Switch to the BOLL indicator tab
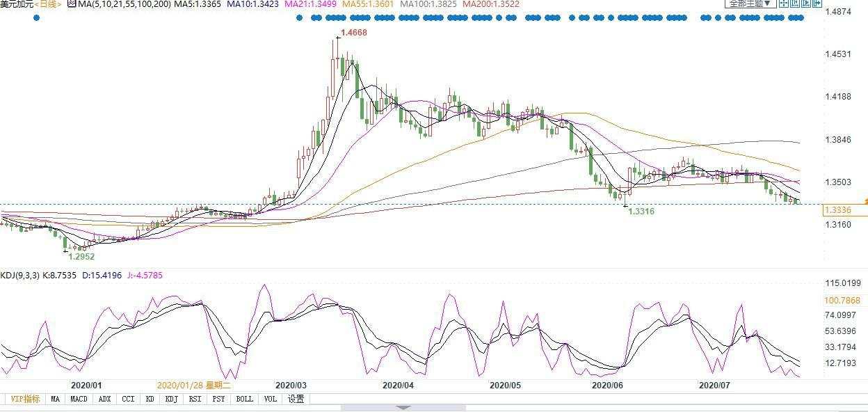This screenshot has height=412, width=868. click(x=244, y=399)
